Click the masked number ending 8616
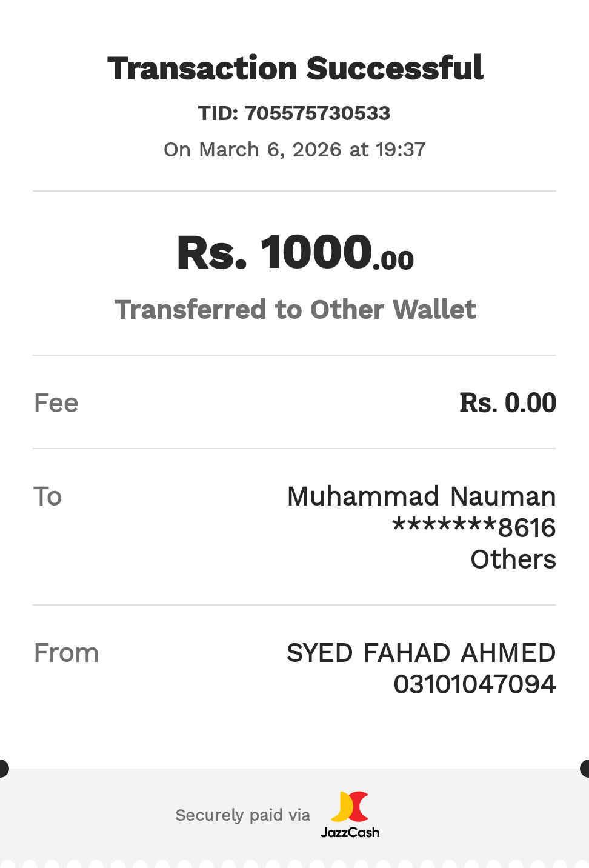 tap(474, 528)
